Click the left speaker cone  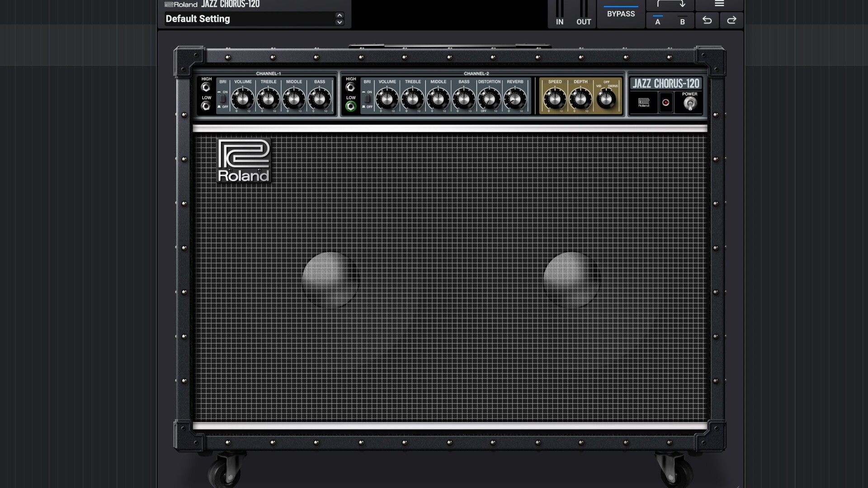tap(330, 280)
